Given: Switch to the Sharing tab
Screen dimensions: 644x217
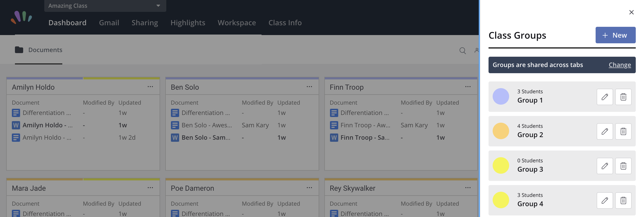Looking at the screenshot, I should tap(145, 23).
